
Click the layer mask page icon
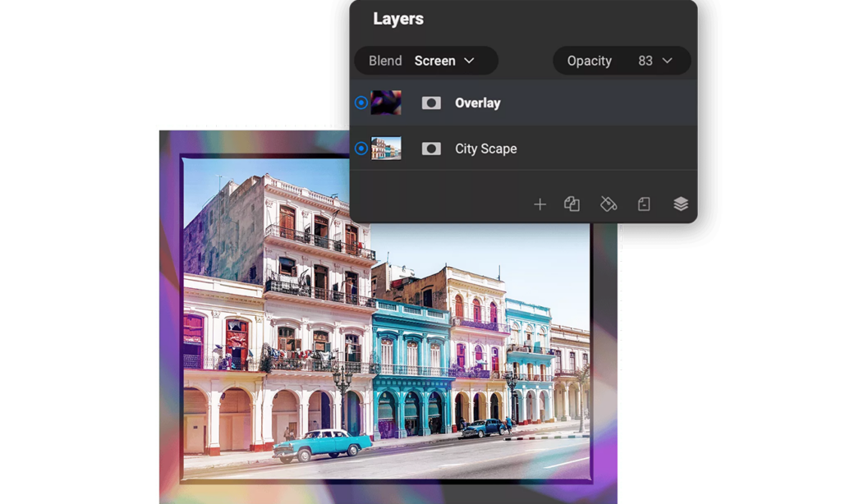pos(644,204)
